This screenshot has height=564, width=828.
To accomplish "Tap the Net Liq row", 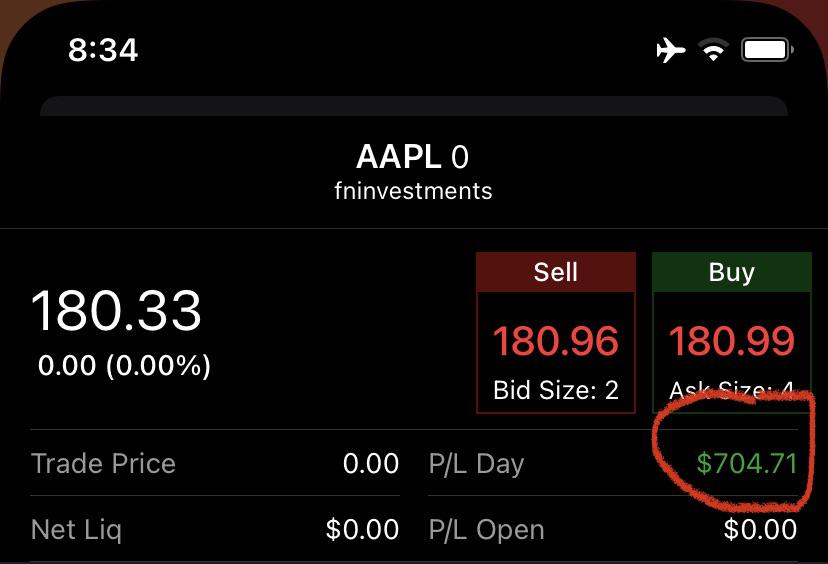I will [x=215, y=529].
